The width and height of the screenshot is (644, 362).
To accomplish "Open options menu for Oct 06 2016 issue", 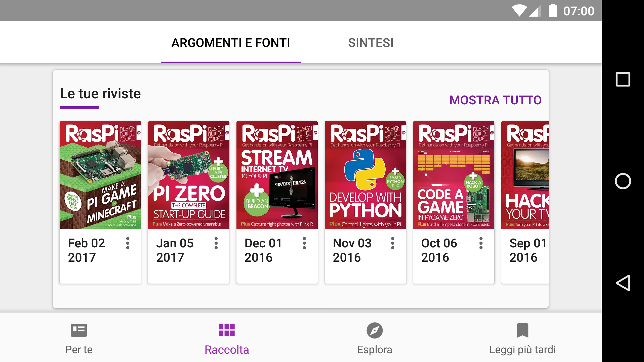I will tap(481, 243).
